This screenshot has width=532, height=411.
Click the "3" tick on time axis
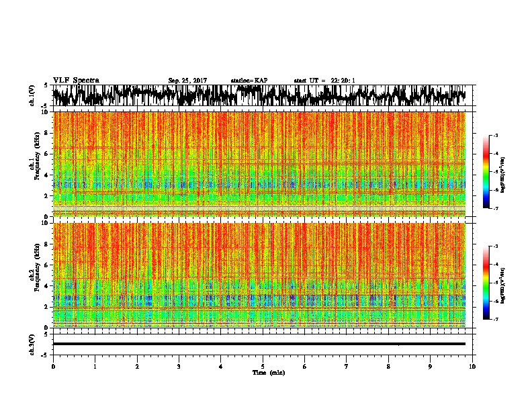[179, 367]
